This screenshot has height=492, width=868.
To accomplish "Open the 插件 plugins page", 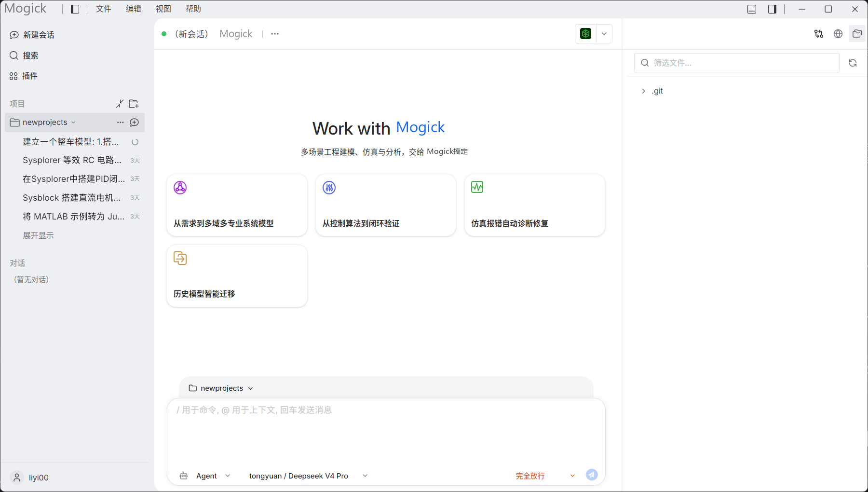I will click(24, 76).
